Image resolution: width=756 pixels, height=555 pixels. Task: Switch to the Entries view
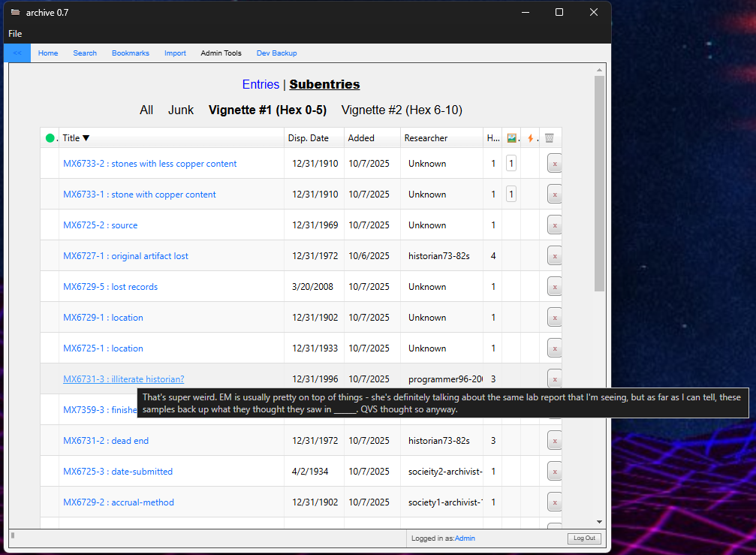point(260,85)
